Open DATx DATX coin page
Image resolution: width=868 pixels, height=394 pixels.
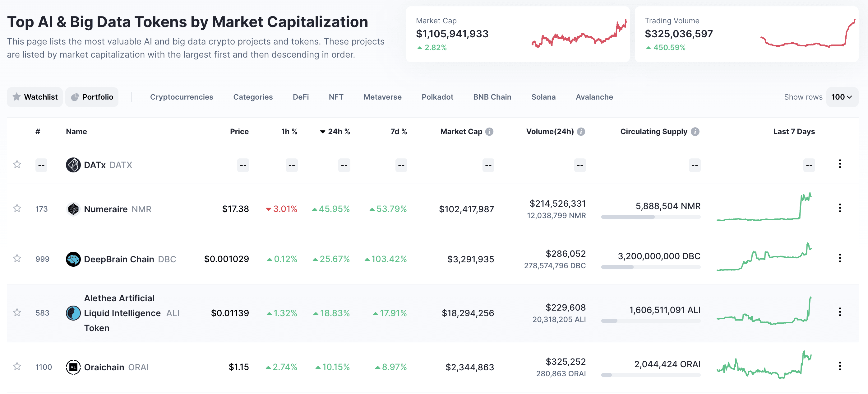[108, 165]
